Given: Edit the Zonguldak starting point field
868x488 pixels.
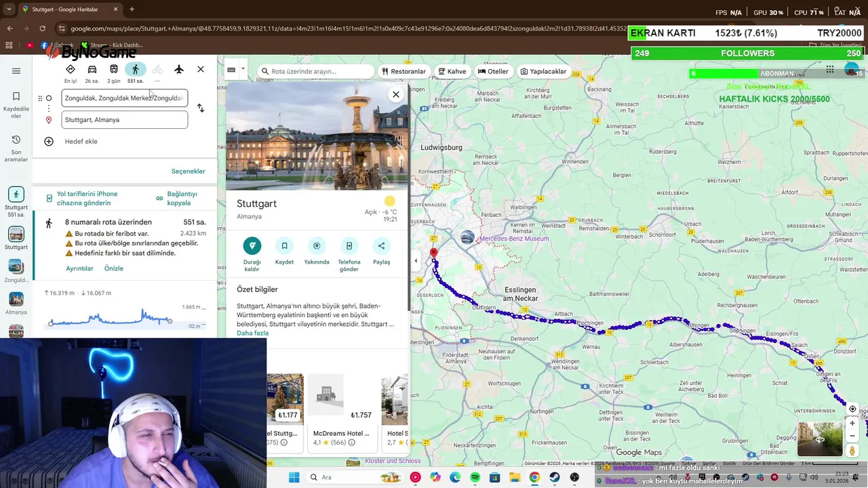Looking at the screenshot, I should pyautogui.click(x=125, y=98).
